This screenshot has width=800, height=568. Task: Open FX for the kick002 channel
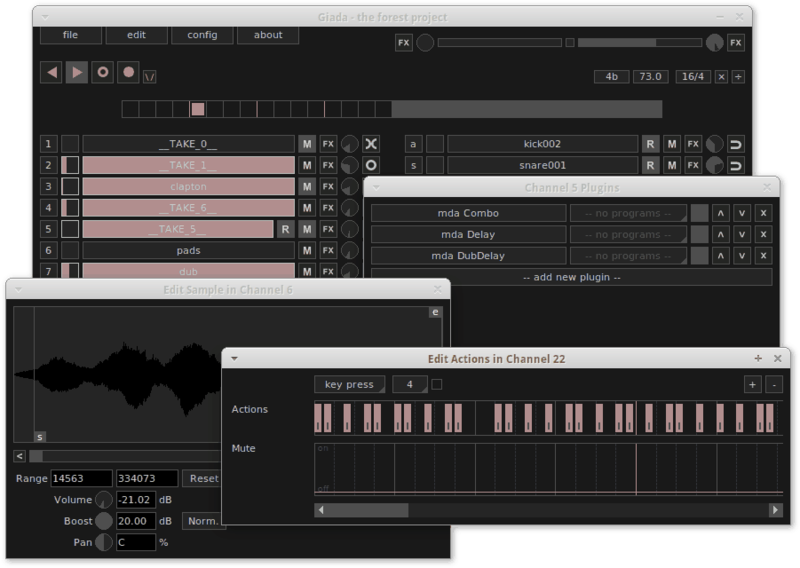pyautogui.click(x=693, y=144)
